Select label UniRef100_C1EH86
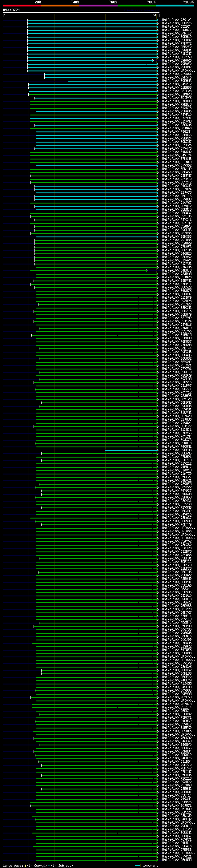Screen dimensions: 197x868 [x=176, y=88]
